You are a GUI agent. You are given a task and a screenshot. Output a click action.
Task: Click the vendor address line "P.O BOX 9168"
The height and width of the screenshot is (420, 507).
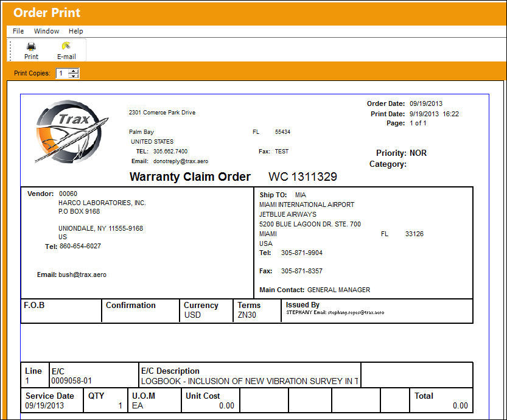[79, 211]
